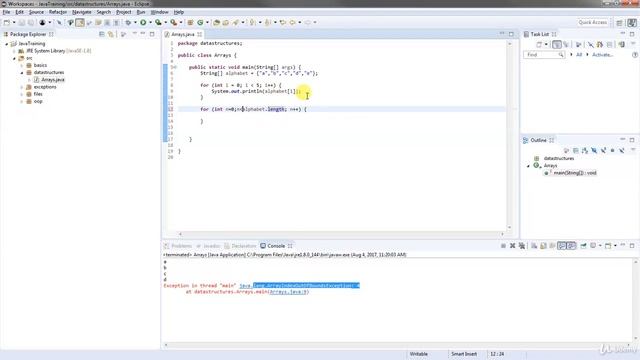Collapse the datastructures package
Viewport: 640px width, 360px height.
(22, 73)
